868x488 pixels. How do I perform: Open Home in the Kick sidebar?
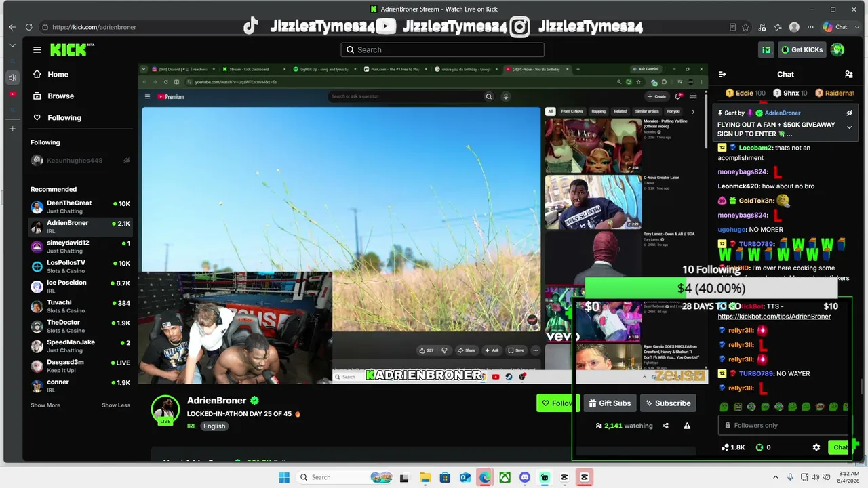point(51,75)
